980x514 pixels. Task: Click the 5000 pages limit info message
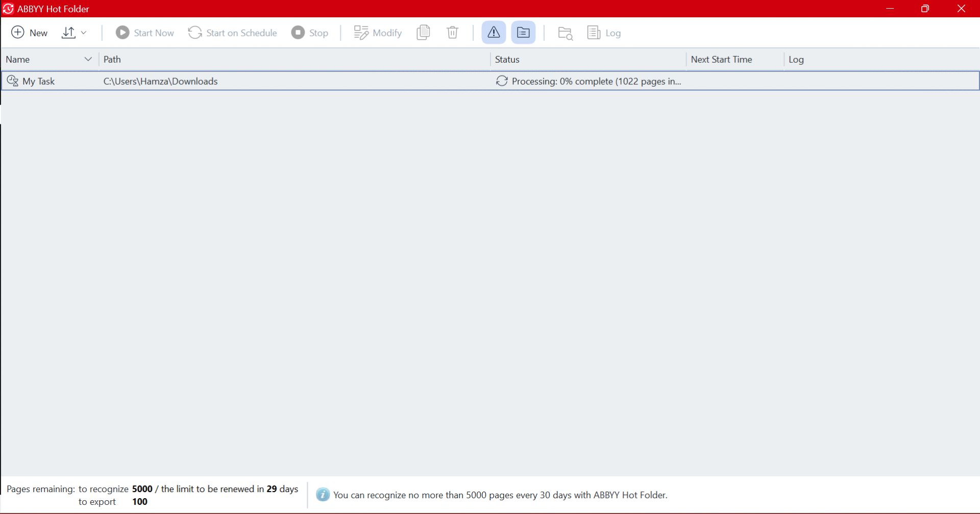[500, 495]
